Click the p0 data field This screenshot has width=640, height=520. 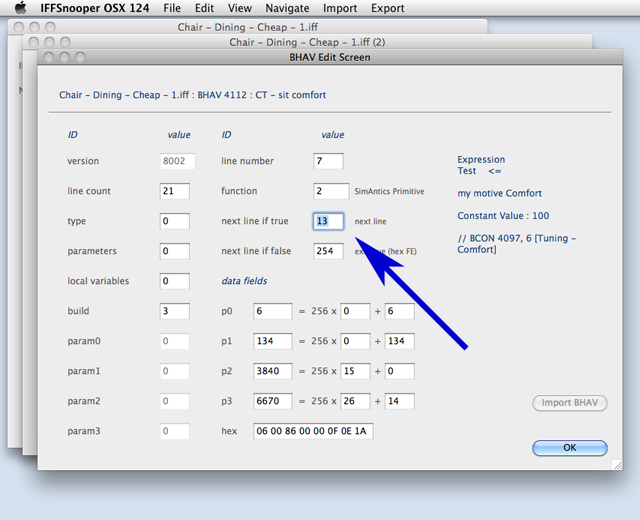[x=272, y=311]
